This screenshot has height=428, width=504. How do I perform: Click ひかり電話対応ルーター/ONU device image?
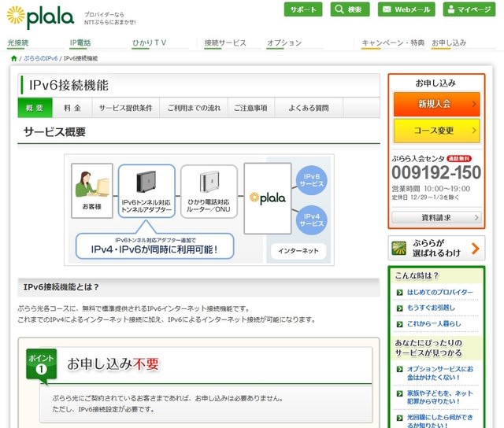(209, 182)
